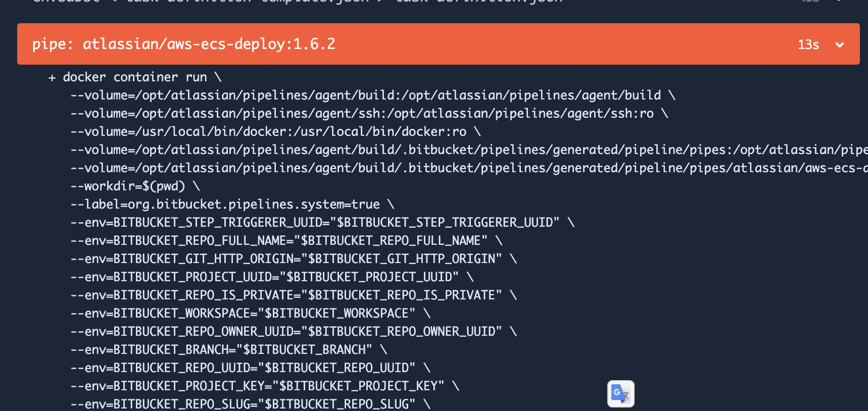Select the BITBUCKET_REPO_UUID env line

click(x=251, y=368)
